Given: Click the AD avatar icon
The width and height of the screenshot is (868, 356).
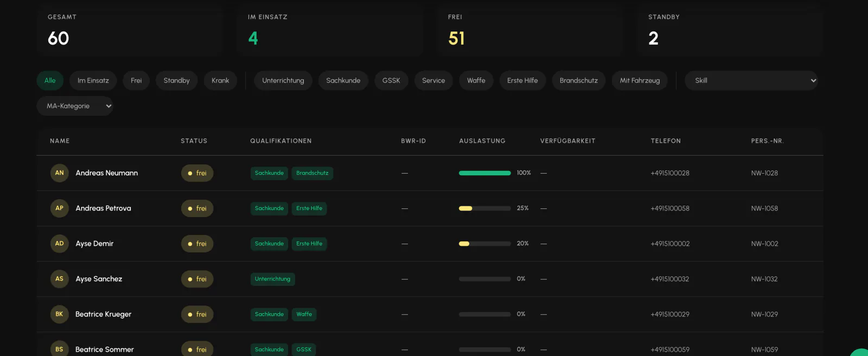Looking at the screenshot, I should click(60, 244).
